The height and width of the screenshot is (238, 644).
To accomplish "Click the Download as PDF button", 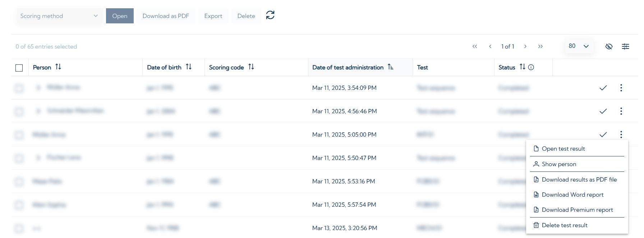I will pos(166,16).
